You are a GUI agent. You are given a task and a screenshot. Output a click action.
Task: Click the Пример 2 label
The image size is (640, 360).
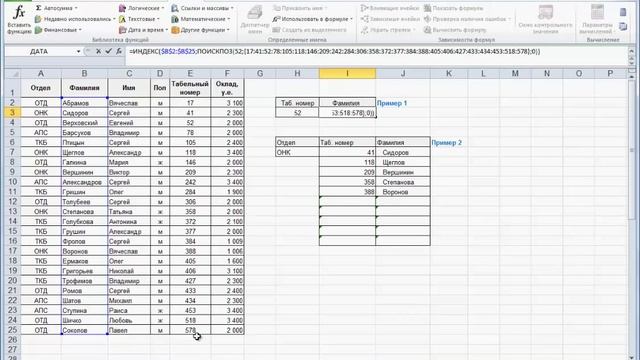pyautogui.click(x=447, y=143)
